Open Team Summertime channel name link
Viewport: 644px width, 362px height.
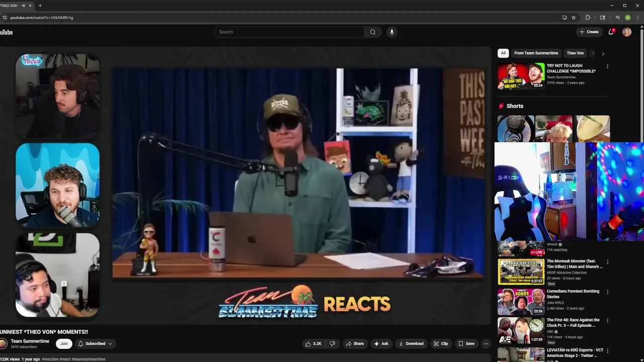tap(30, 341)
